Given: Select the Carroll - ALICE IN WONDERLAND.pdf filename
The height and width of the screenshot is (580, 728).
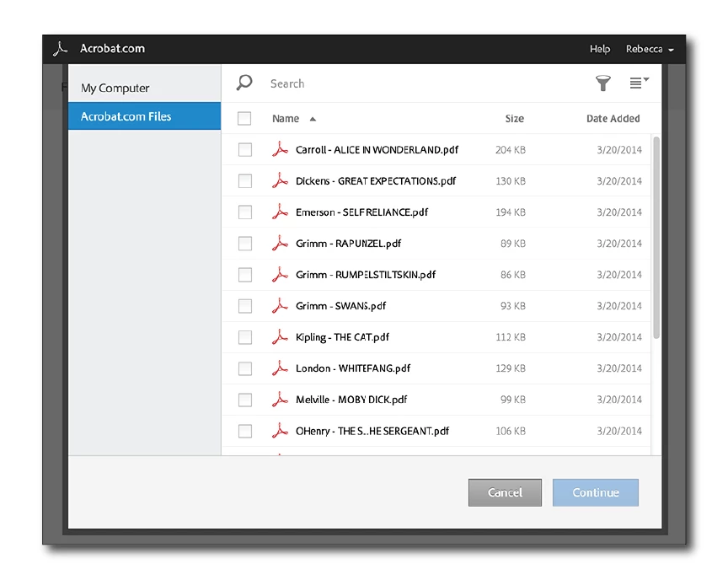Looking at the screenshot, I should click(377, 149).
